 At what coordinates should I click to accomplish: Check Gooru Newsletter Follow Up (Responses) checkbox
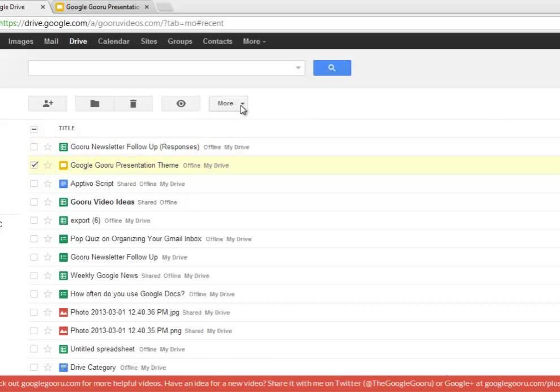(x=34, y=147)
